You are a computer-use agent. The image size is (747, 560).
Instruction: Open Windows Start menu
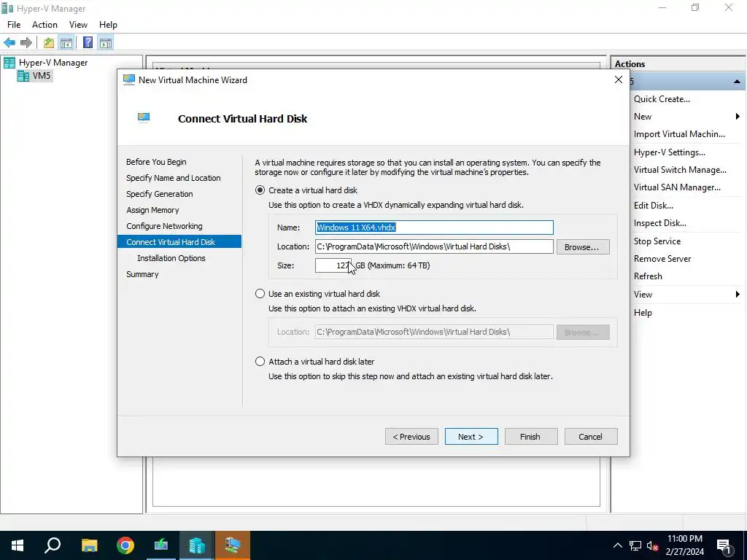click(18, 545)
